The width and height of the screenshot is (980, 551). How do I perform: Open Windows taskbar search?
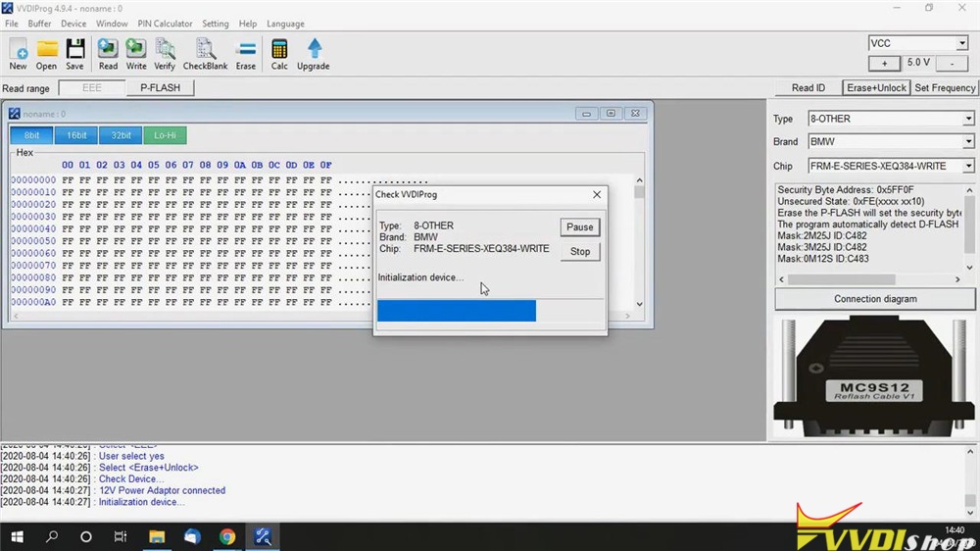[52, 536]
